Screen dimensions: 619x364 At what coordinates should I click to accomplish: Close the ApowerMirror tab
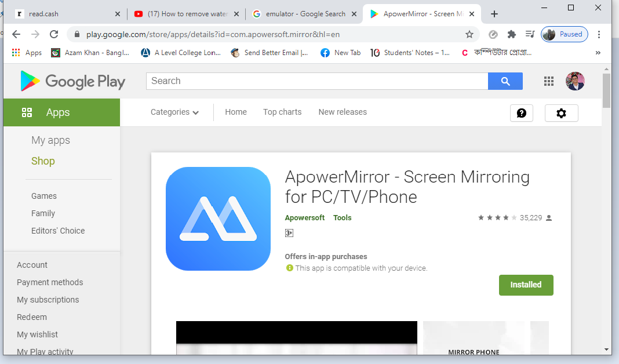tap(472, 14)
